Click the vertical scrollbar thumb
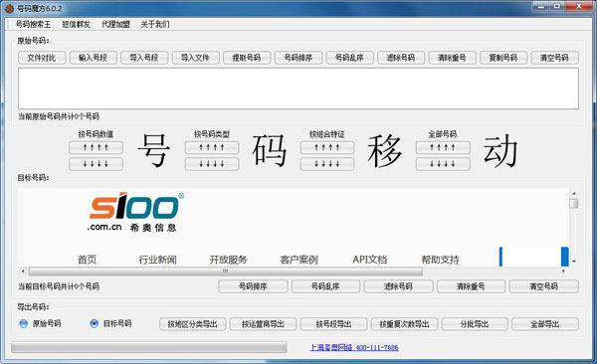 click(574, 203)
